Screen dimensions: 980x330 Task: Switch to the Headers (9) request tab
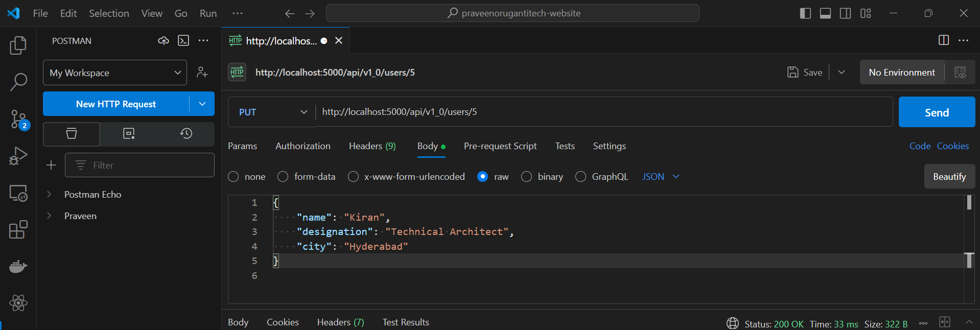372,146
